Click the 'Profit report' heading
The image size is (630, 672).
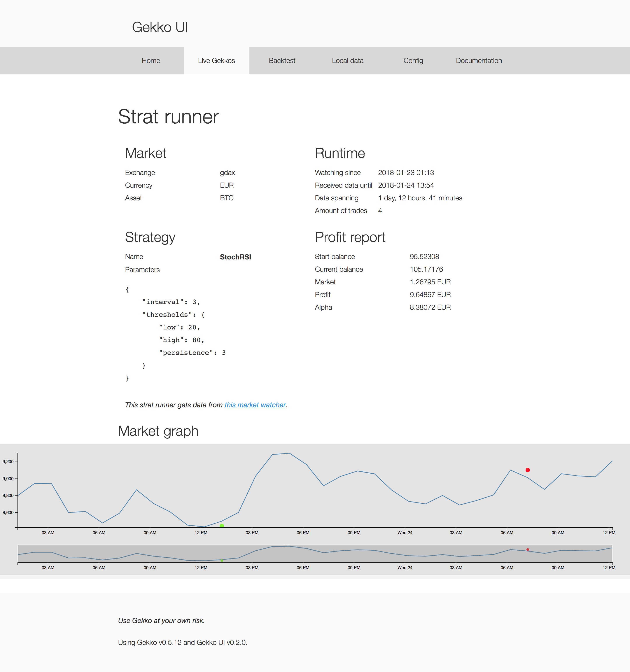tap(350, 237)
